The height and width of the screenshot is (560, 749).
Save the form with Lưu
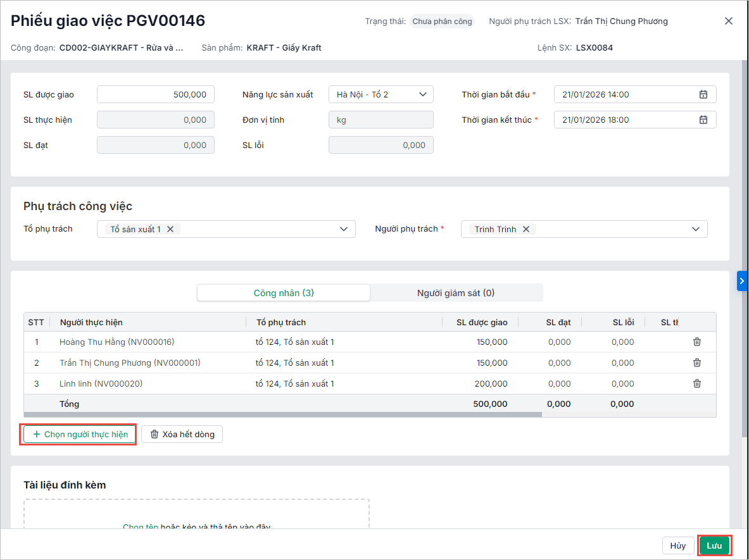point(714,545)
